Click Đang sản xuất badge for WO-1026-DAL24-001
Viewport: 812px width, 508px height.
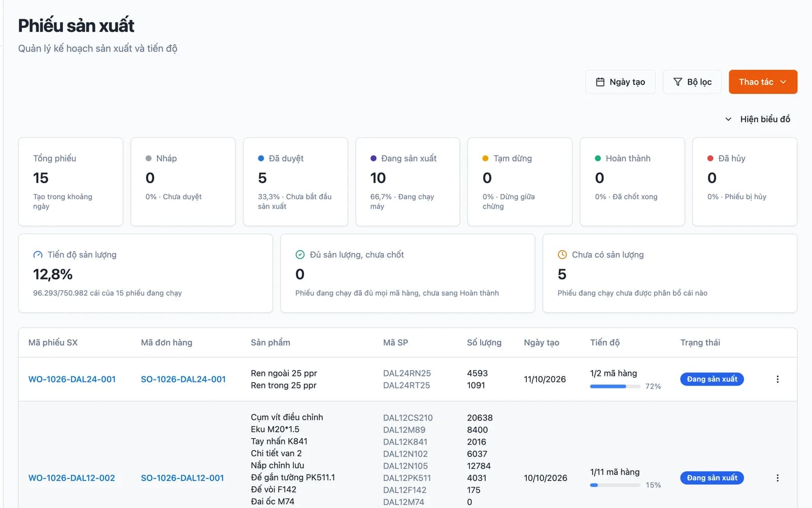tap(712, 379)
